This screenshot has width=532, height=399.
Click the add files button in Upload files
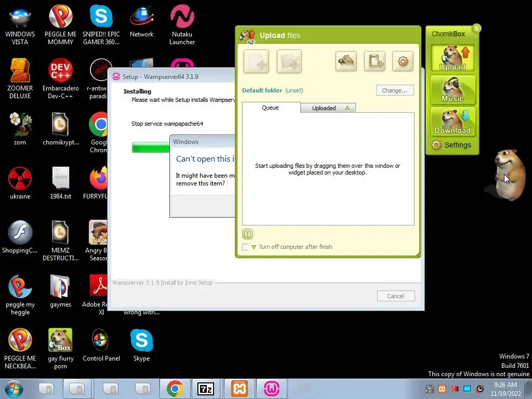(x=256, y=61)
